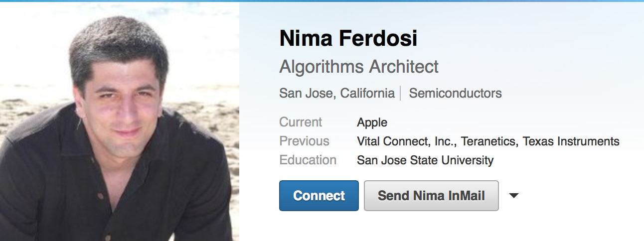Viewport: 644px width, 241px height.
Task: Click the divider between location and industry
Action: click(401, 93)
